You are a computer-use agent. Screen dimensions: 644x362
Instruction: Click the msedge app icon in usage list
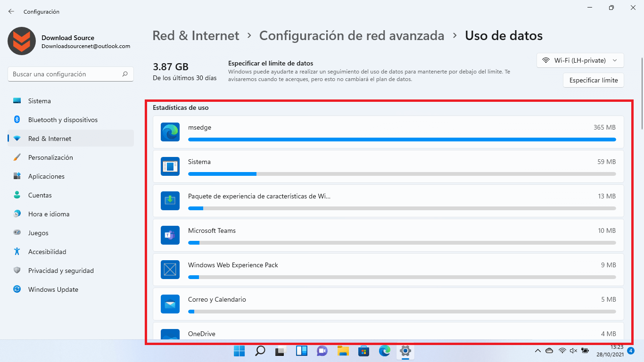(x=170, y=132)
